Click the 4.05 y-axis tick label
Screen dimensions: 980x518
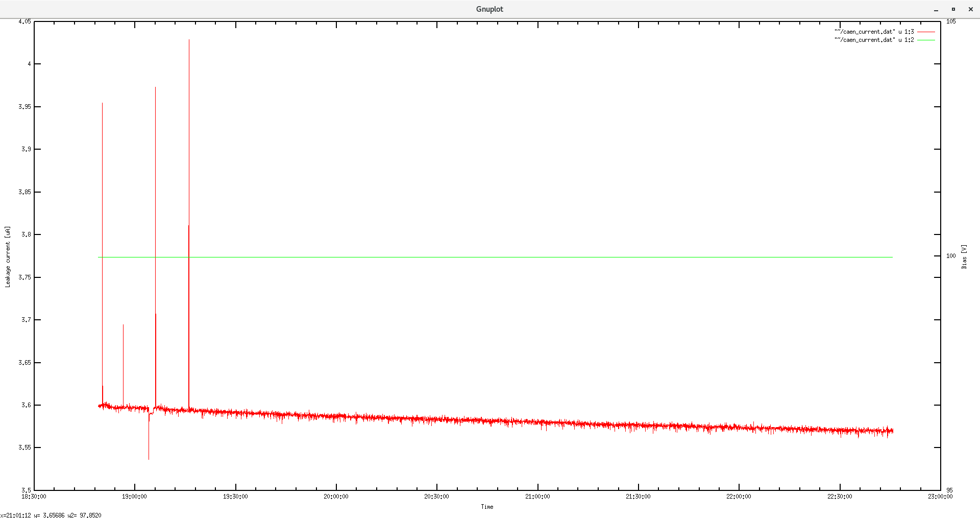pos(24,21)
